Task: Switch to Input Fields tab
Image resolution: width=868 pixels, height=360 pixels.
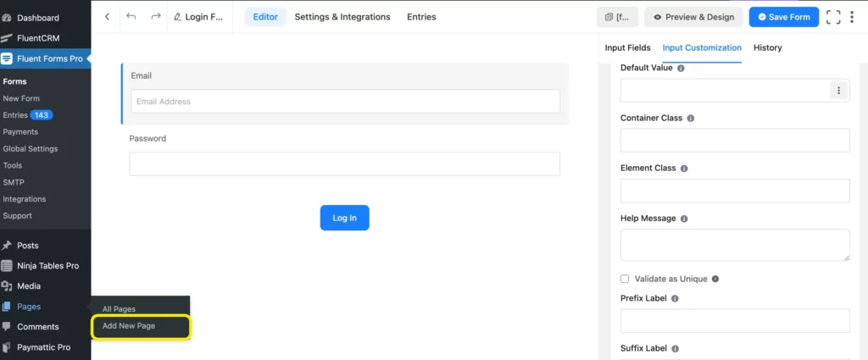Action: pyautogui.click(x=627, y=47)
